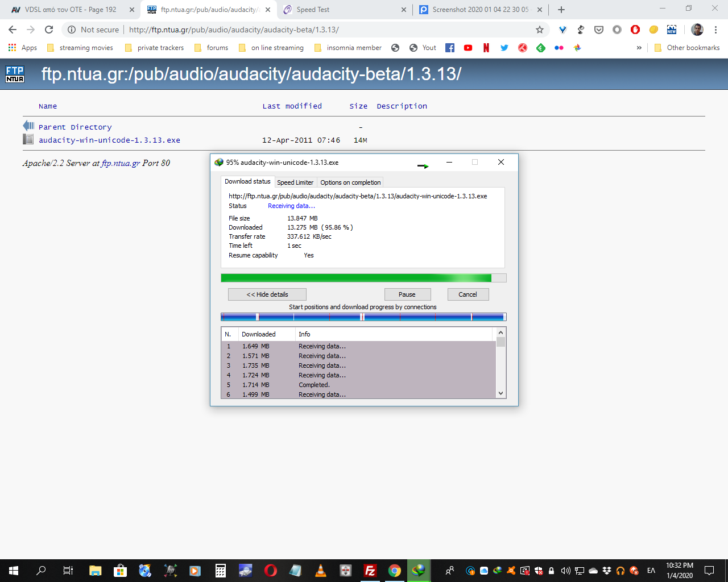Sort listing by Size
This screenshot has height=582, width=728.
point(358,106)
